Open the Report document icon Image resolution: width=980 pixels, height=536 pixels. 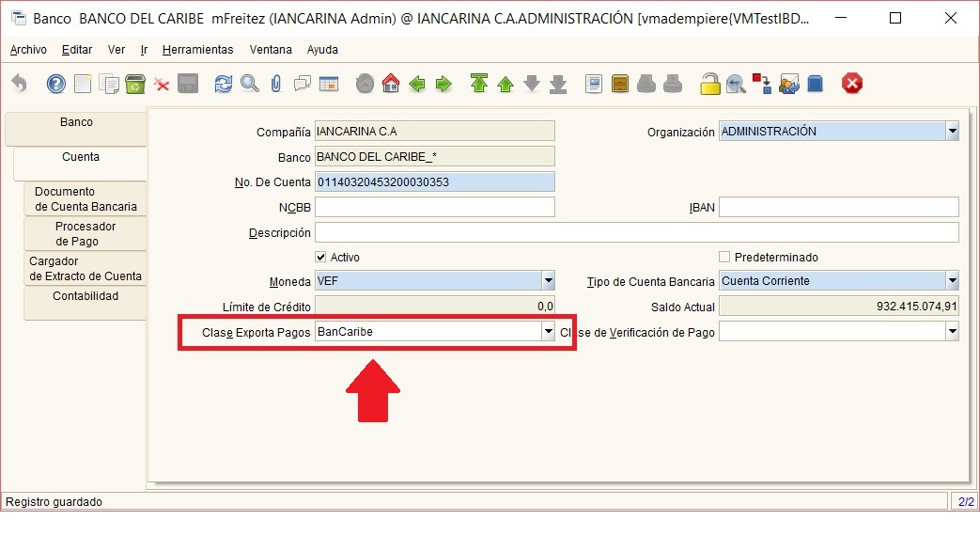[594, 83]
